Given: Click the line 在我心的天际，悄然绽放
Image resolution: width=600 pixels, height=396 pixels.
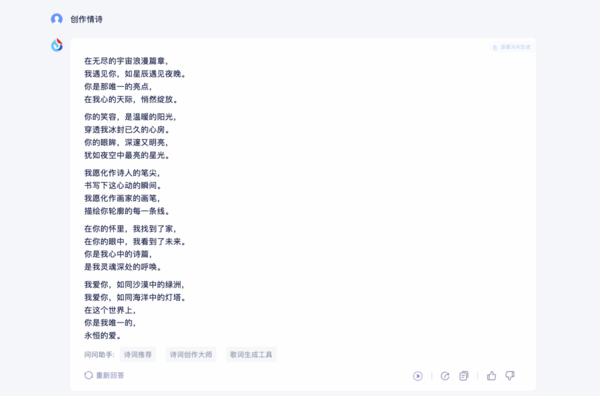Looking at the screenshot, I should 131,99.
